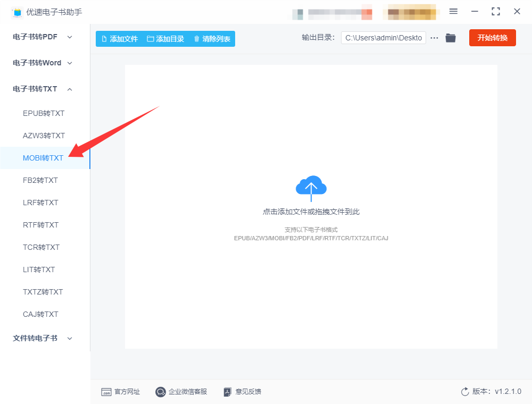The width and height of the screenshot is (532, 404).
Task: Open 企业微信客服 chat icon
Action: [x=160, y=392]
